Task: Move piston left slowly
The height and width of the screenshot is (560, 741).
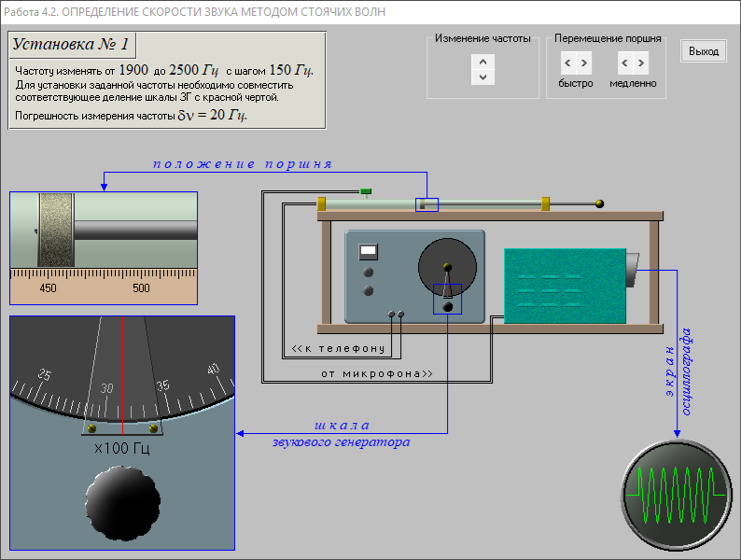Action: coord(625,63)
